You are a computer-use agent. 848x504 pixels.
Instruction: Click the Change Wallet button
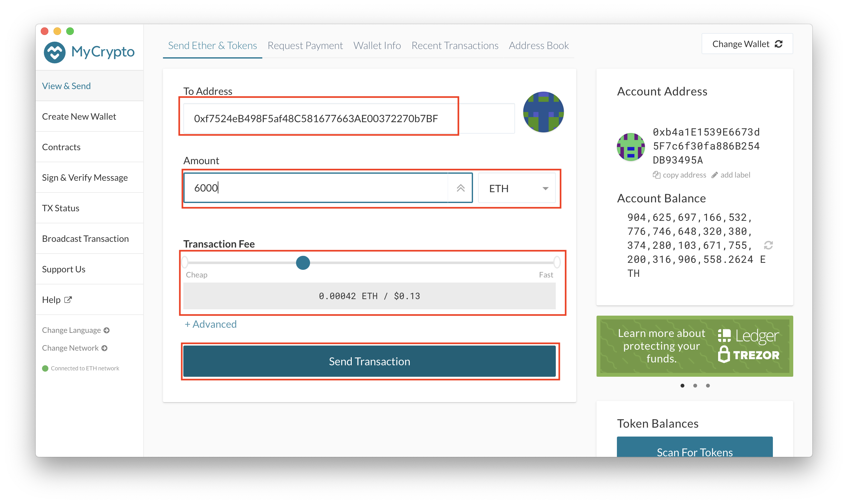click(747, 44)
